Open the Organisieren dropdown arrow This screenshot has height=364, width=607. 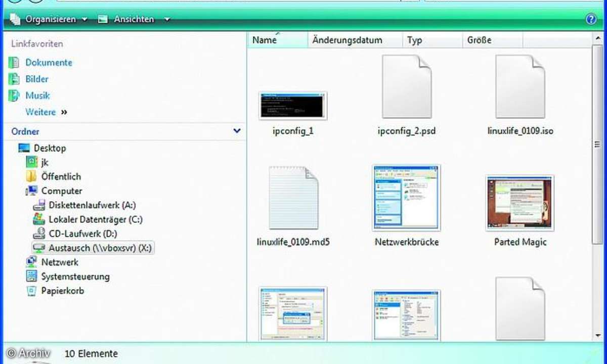(x=84, y=19)
